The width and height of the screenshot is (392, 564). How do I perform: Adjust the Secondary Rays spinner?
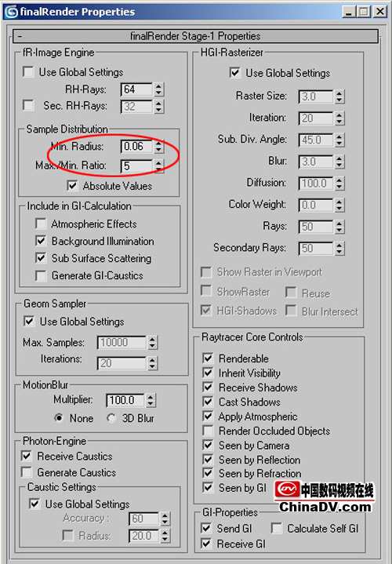tap(339, 248)
